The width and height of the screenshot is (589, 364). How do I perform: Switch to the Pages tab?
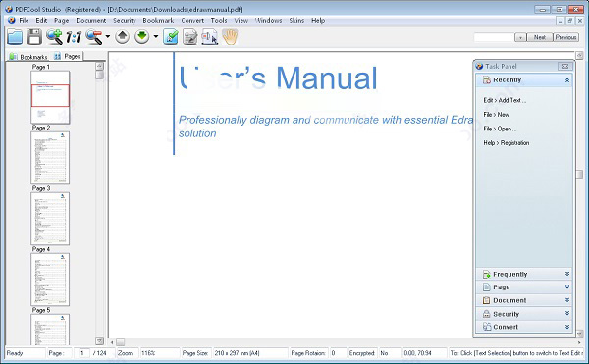click(x=67, y=56)
